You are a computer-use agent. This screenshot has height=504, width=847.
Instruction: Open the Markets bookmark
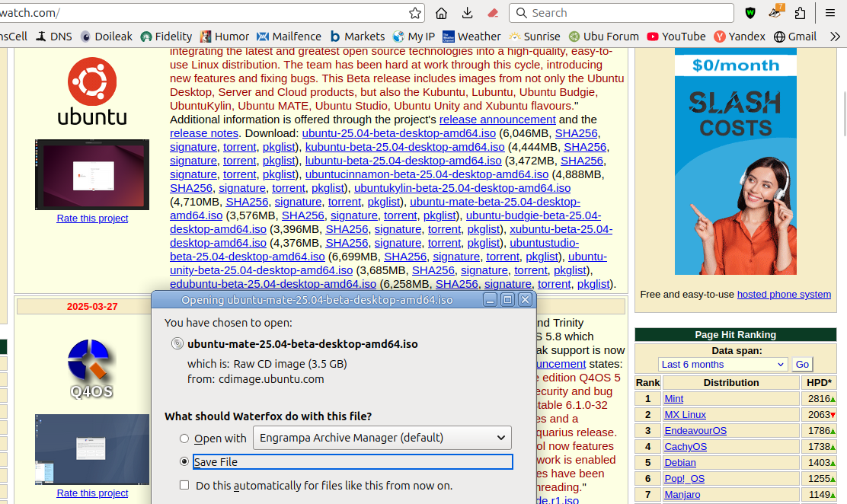[x=357, y=37]
